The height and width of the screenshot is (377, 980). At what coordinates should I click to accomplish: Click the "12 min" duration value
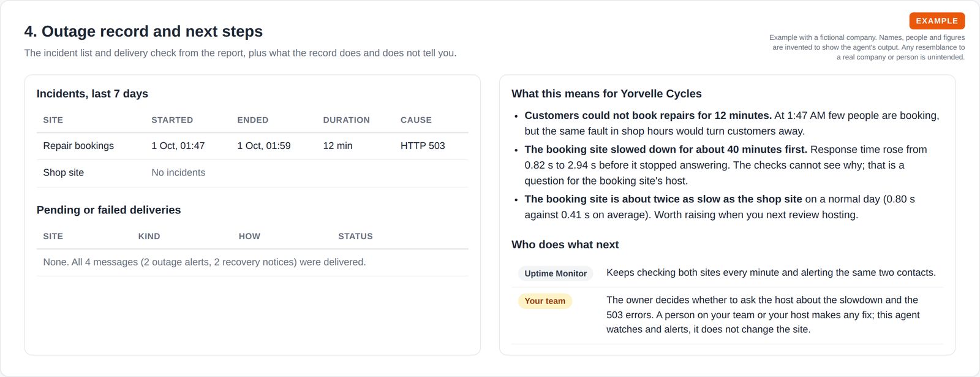point(337,146)
